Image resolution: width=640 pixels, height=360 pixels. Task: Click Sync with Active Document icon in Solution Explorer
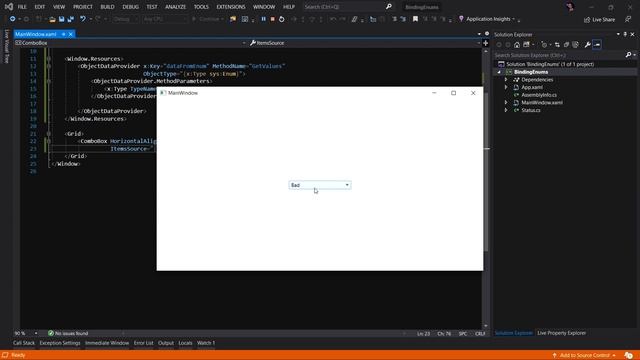[x=557, y=44]
